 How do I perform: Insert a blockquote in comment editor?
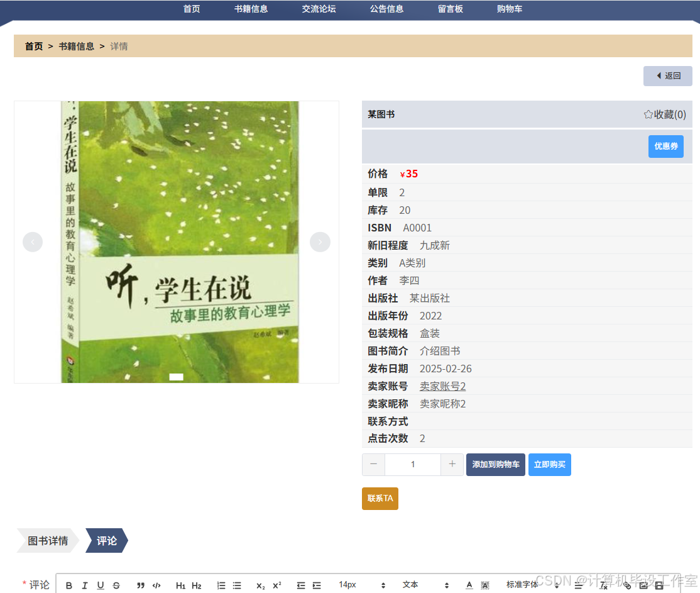pyautogui.click(x=141, y=585)
